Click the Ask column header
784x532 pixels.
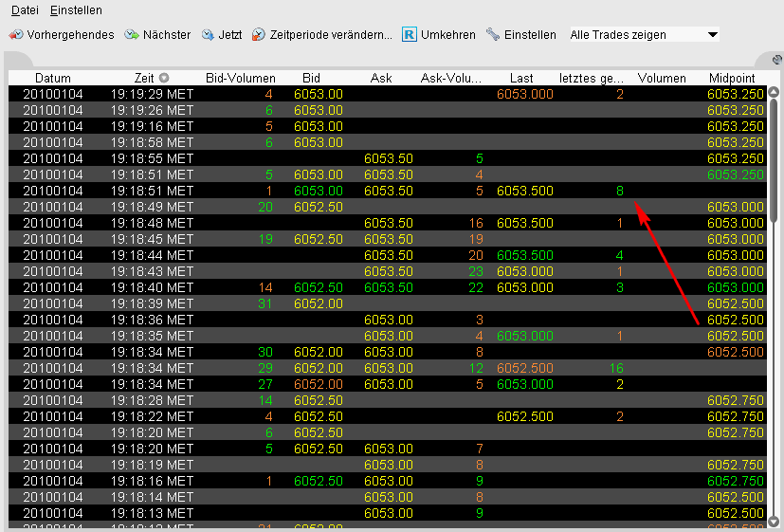[381, 78]
